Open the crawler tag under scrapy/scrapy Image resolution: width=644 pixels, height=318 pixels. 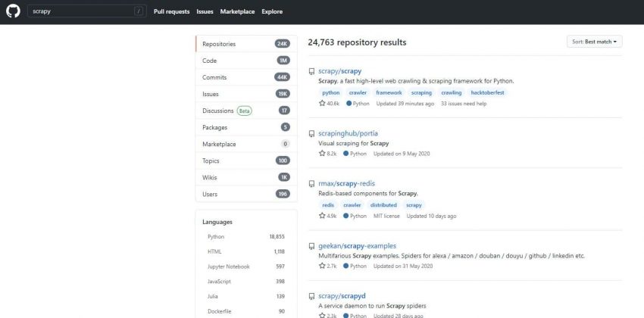click(x=358, y=92)
